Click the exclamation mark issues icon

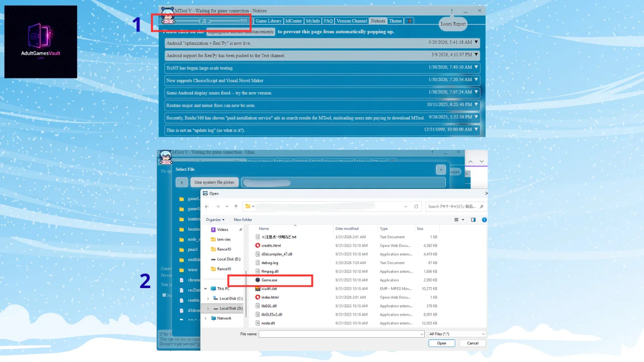point(452,11)
